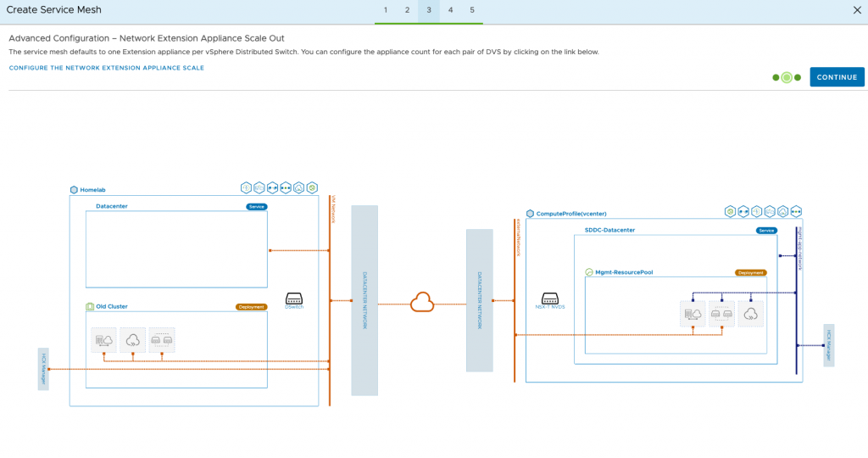Click the ComputeProfile(vcenter) label
Screen dimensions: 868x458
tap(571, 214)
